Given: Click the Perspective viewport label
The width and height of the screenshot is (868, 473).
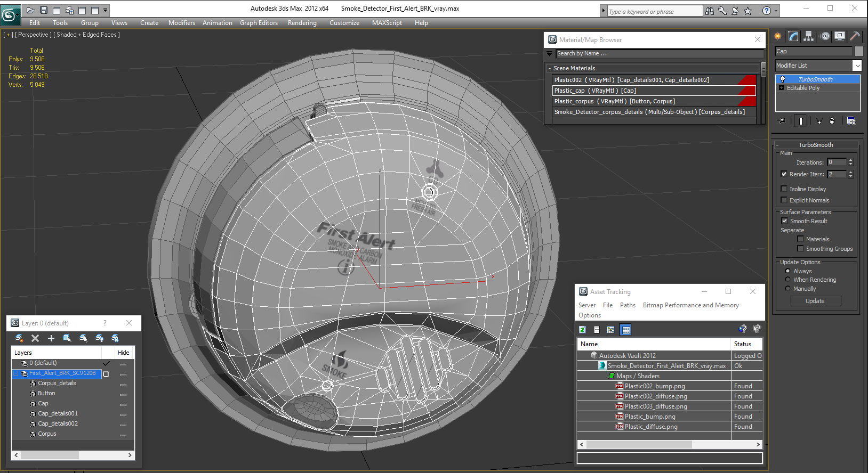Looking at the screenshot, I should [x=34, y=35].
